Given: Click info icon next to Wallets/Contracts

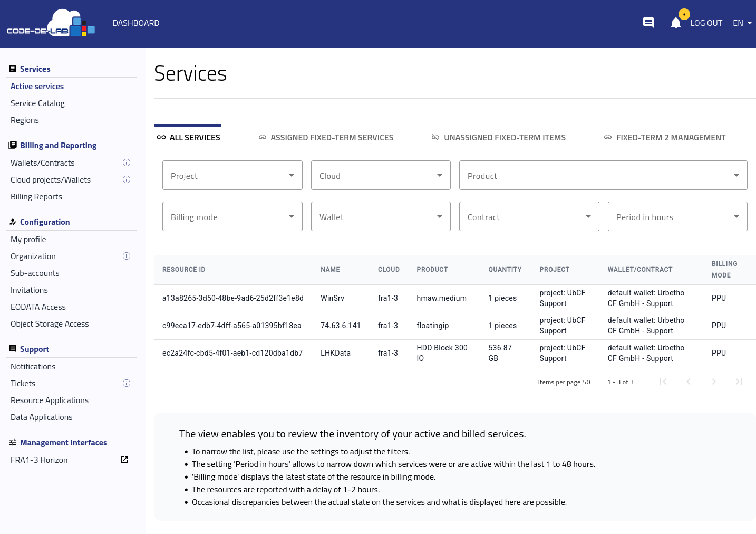Looking at the screenshot, I should [127, 163].
